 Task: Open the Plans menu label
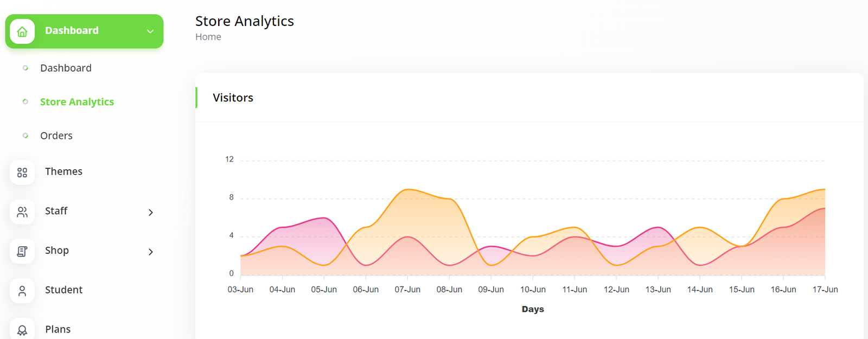tap(58, 329)
